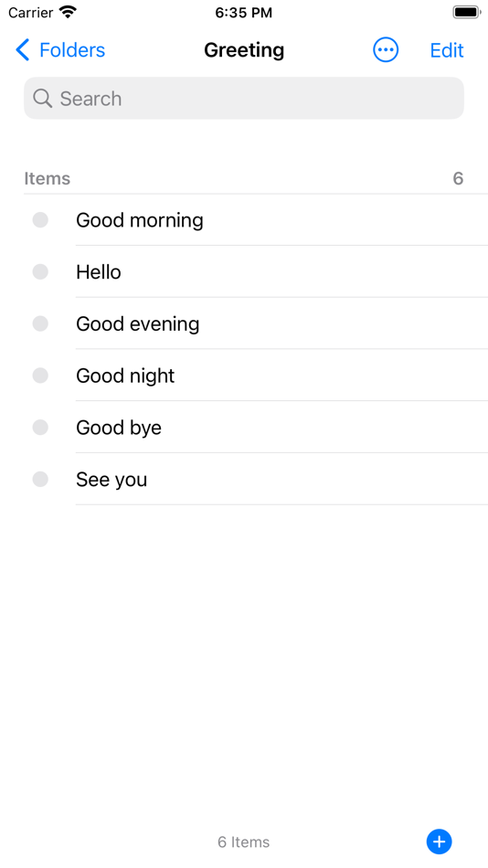
Task: Mark Good evening circle as done
Action: tap(40, 323)
